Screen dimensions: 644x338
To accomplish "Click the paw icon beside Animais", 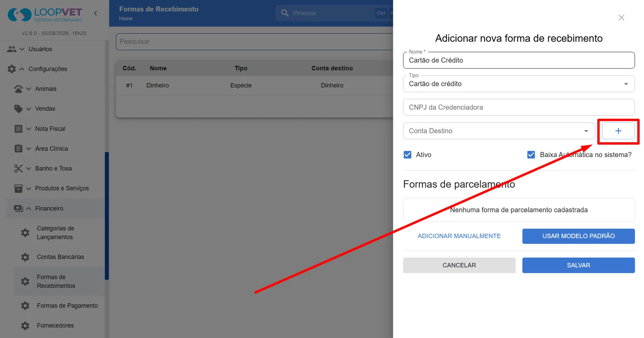I will 18,89.
